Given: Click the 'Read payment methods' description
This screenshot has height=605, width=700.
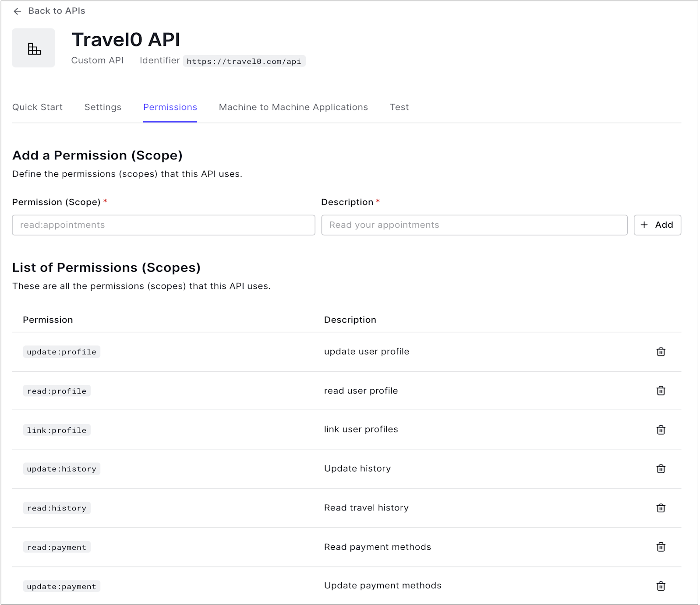Looking at the screenshot, I should (378, 547).
